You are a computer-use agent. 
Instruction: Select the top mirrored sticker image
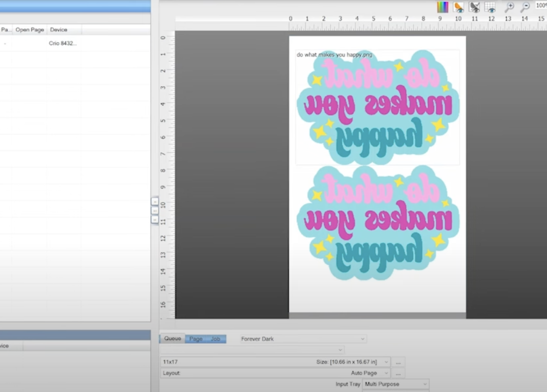[377, 107]
